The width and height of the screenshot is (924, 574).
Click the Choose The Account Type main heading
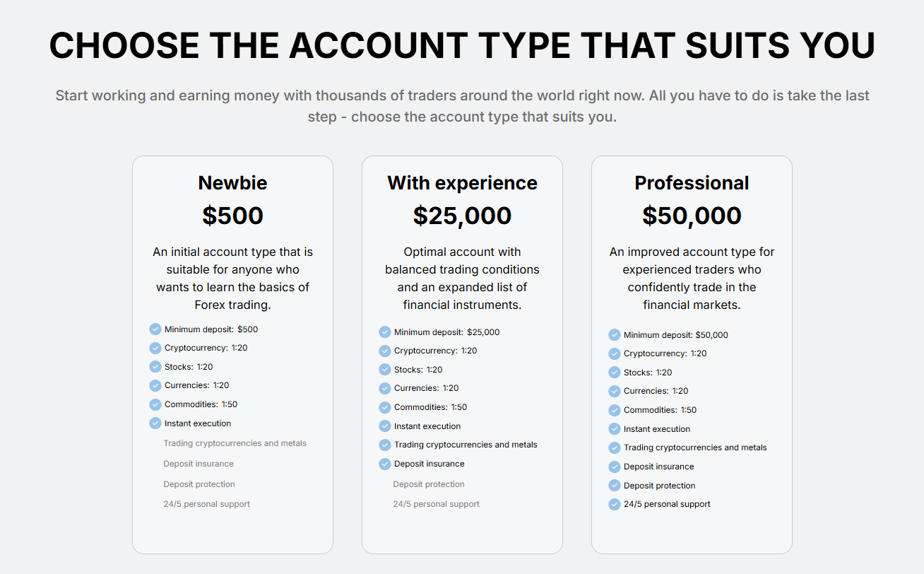[462, 45]
